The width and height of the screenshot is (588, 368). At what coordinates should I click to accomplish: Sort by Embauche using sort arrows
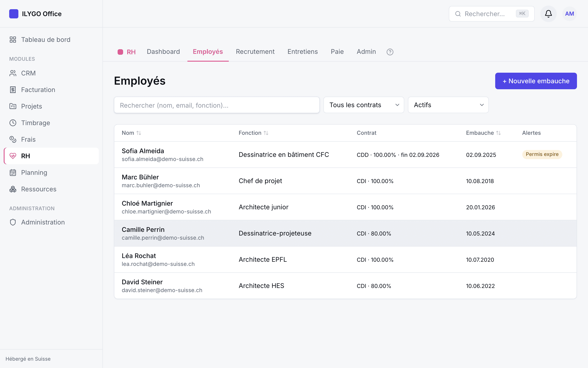click(498, 133)
